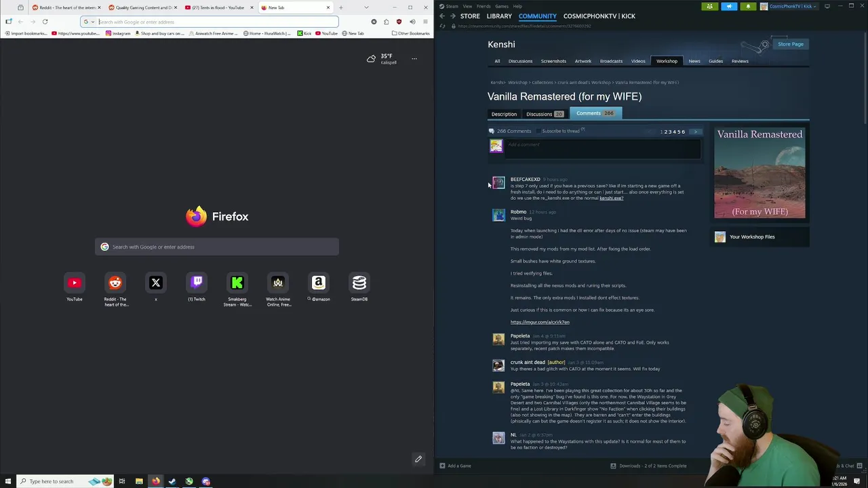
Task: Click the Firefox extensions puzzle icon
Action: point(387,22)
